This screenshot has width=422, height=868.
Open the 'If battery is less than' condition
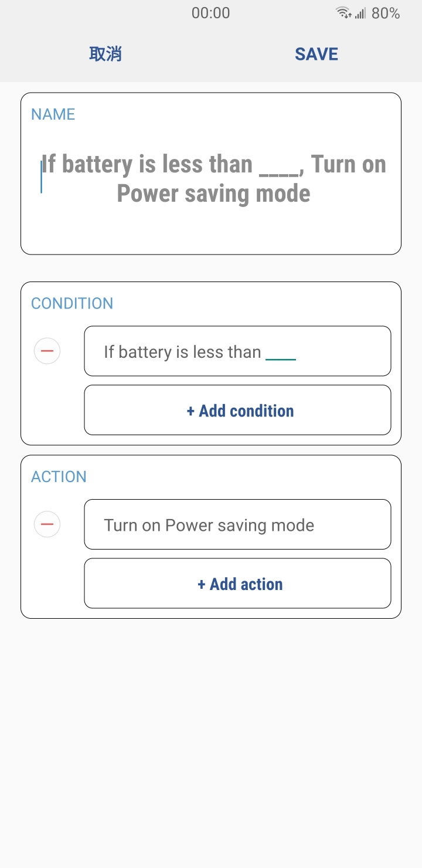coord(237,351)
